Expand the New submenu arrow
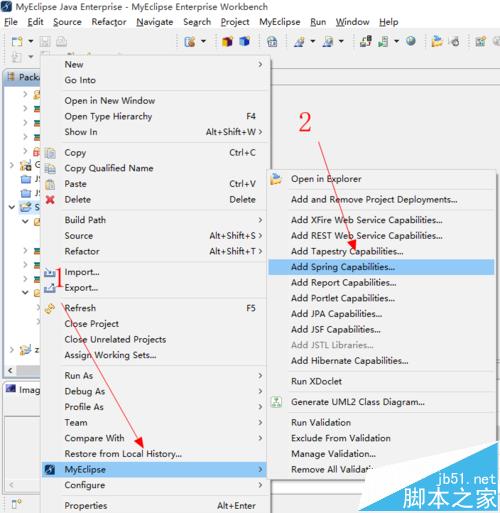This screenshot has width=500, height=513. [x=260, y=64]
